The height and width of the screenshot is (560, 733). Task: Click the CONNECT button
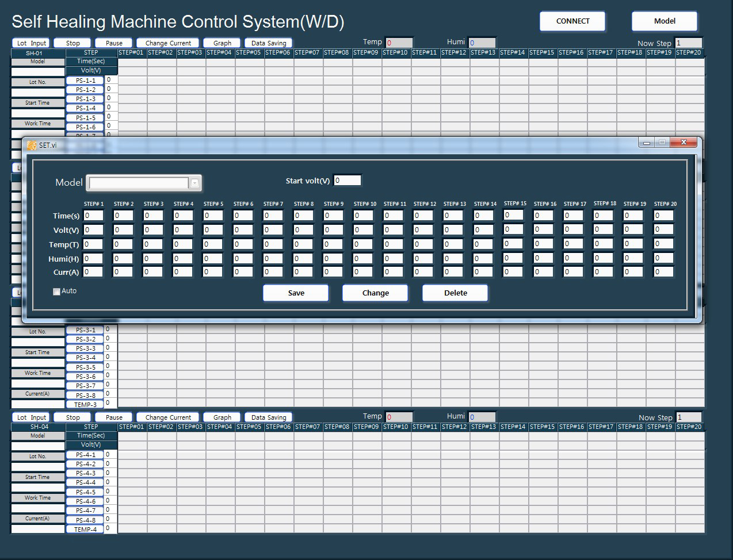tap(572, 21)
